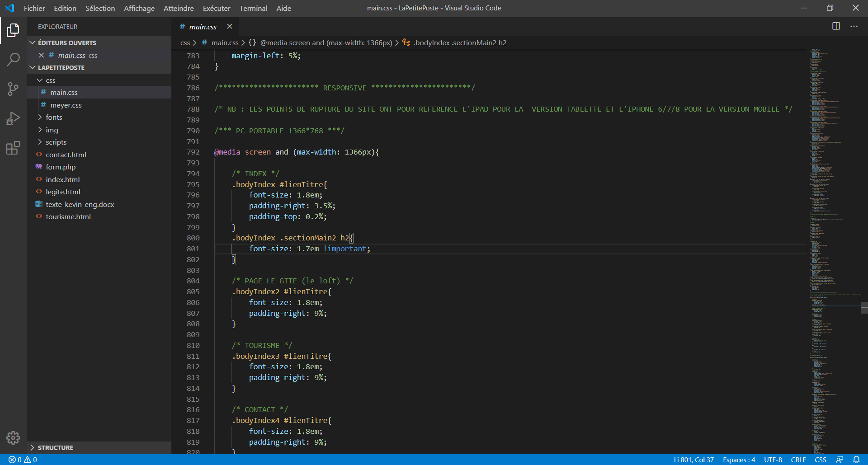
Task: Split the editor to the right
Action: [x=836, y=26]
